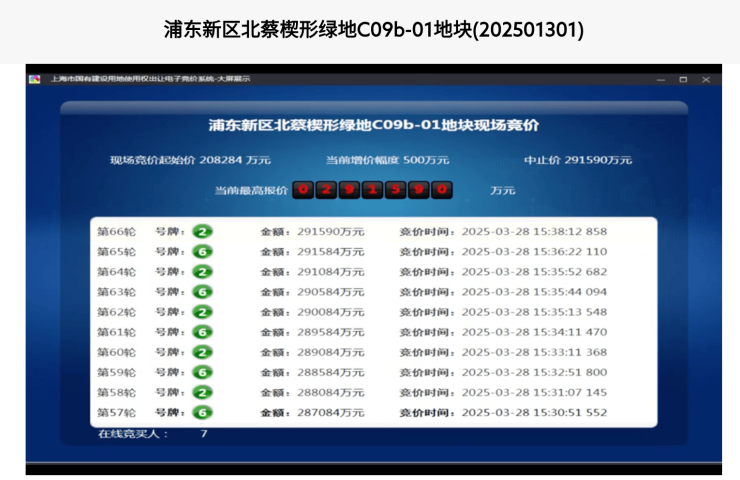Click the bidder badge in round 61 row

coord(202,332)
